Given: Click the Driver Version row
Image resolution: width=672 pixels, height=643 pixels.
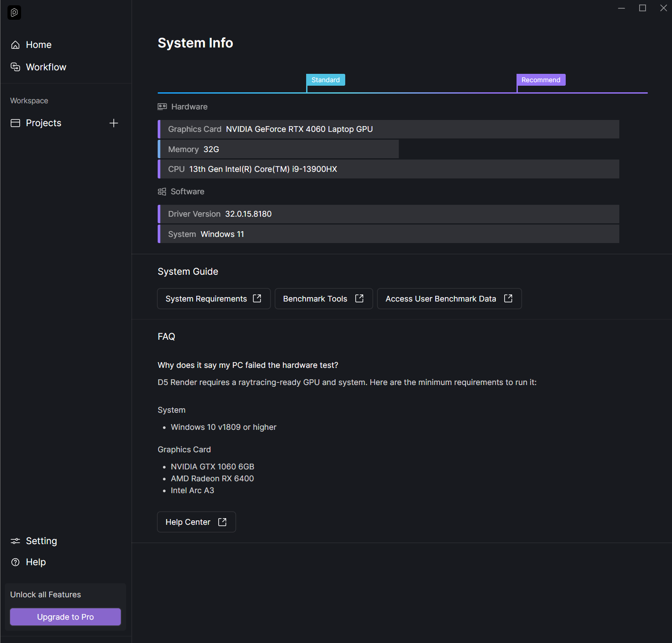Looking at the screenshot, I should coord(388,214).
